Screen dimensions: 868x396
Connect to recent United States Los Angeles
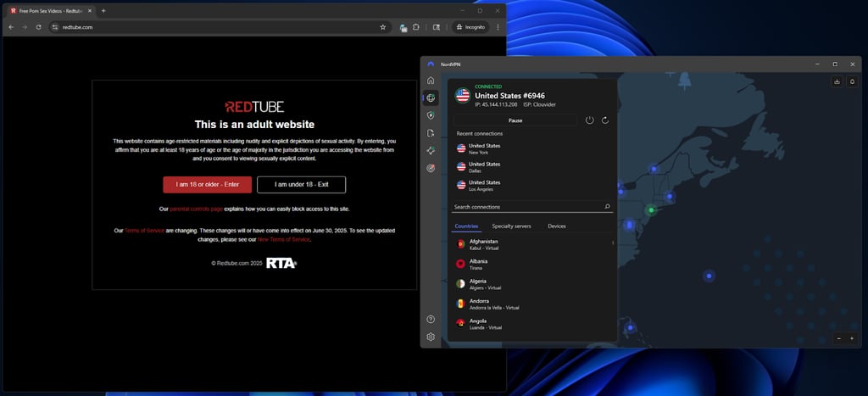click(531, 185)
